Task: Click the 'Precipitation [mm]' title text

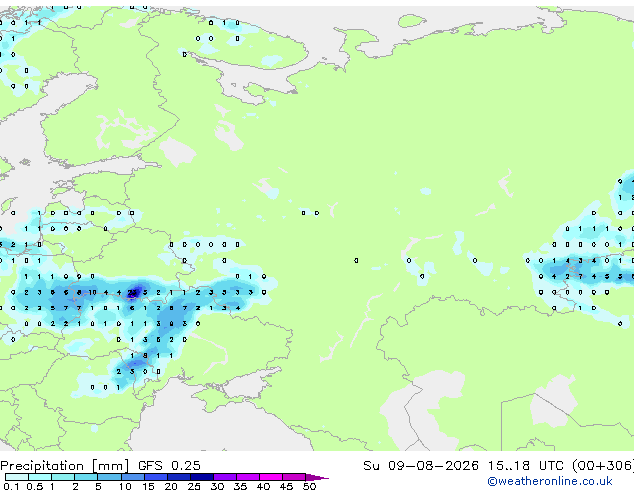Action: (x=65, y=466)
